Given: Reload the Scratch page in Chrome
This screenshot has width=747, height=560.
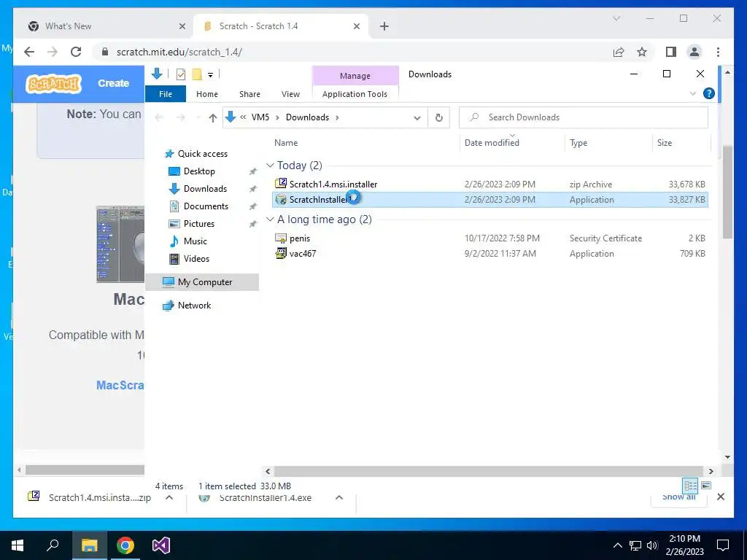Looking at the screenshot, I should click(x=76, y=52).
